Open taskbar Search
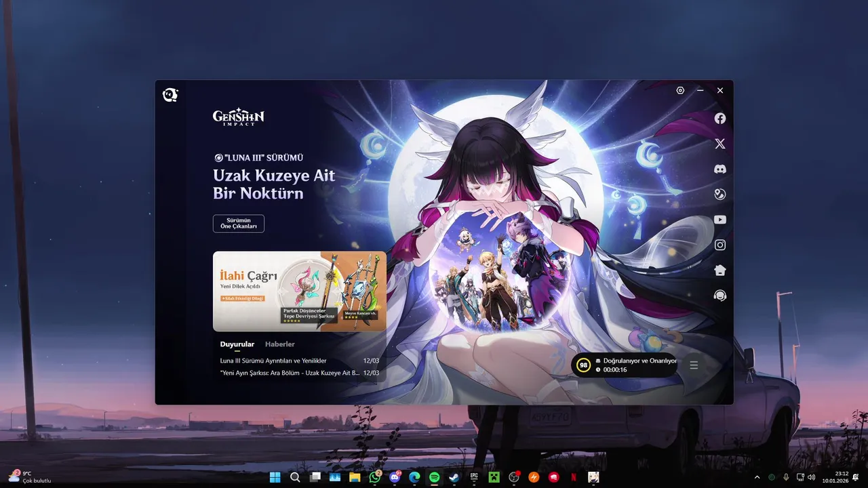Image resolution: width=868 pixels, height=488 pixels. (295, 477)
